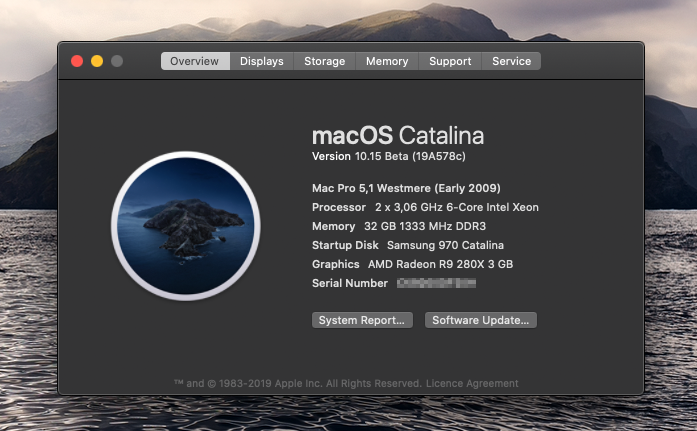Click the System Report... button

tap(362, 320)
